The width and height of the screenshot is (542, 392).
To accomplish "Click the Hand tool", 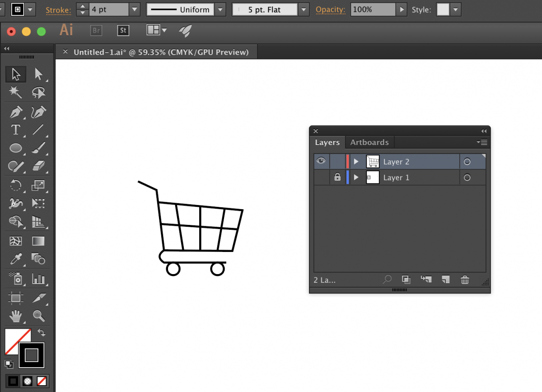I will tap(16, 316).
